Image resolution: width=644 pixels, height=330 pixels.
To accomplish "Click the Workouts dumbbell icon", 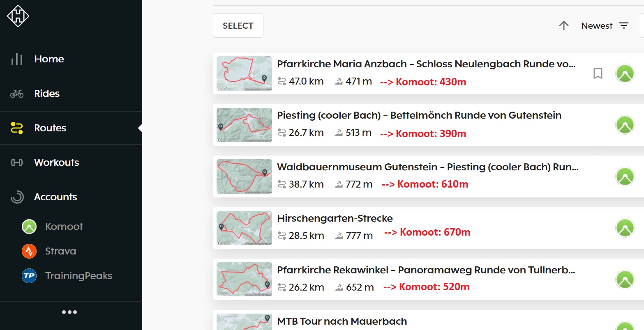I will coord(17,163).
